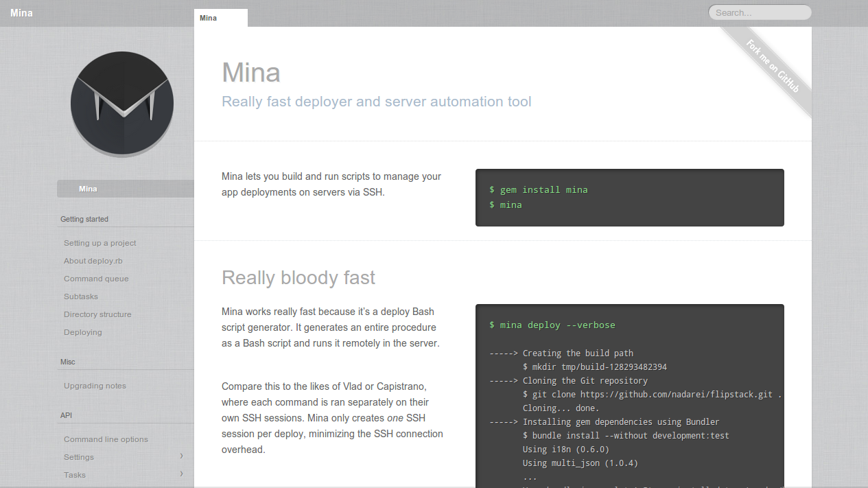868x488 pixels.
Task: Click the git clone command line
Action: tap(653, 394)
